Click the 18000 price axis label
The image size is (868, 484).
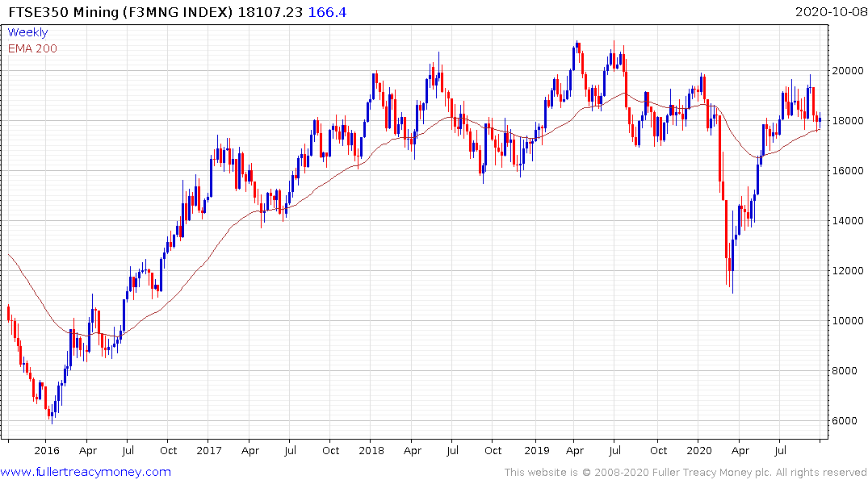point(848,120)
